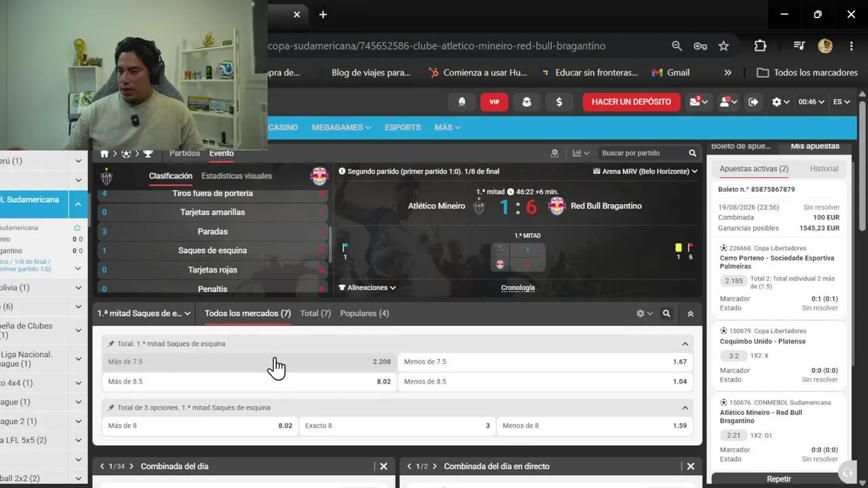The image size is (868, 488).
Task: Open the Historial bets tab
Action: point(824,169)
